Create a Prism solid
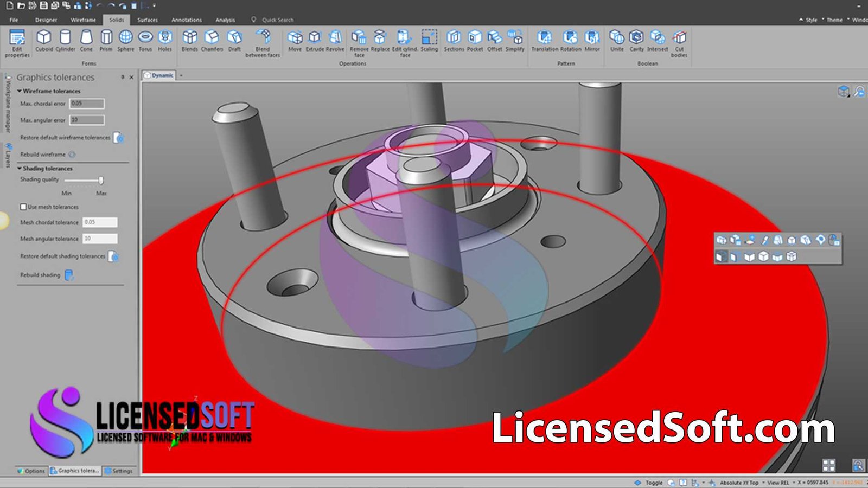Image resolution: width=868 pixels, height=488 pixels. click(x=106, y=41)
